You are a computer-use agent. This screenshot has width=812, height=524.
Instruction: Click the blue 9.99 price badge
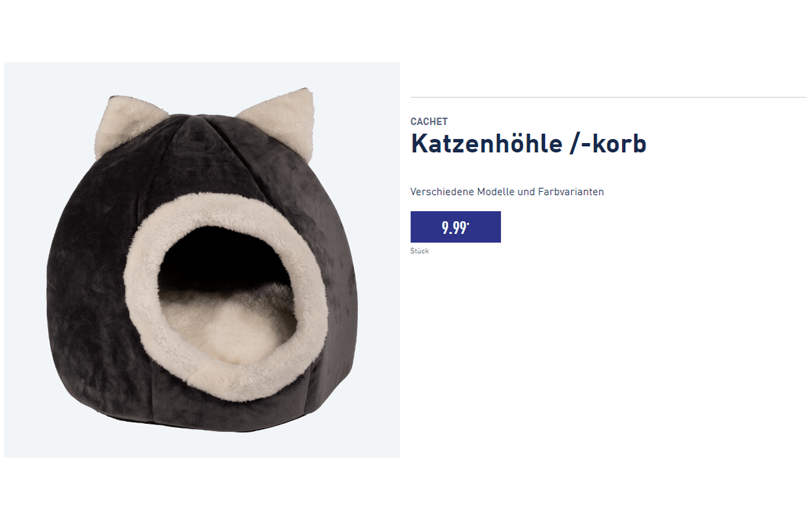[x=455, y=227]
